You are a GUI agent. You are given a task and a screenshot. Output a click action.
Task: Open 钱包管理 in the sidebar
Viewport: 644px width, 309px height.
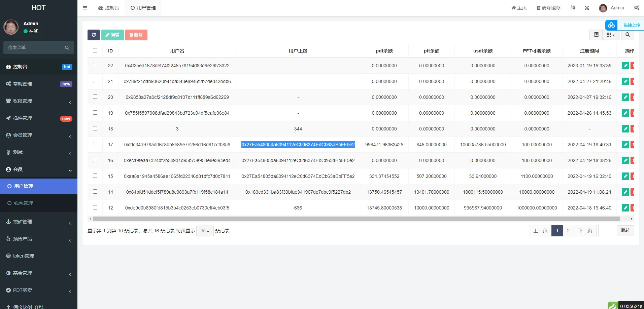pyautogui.click(x=24, y=203)
